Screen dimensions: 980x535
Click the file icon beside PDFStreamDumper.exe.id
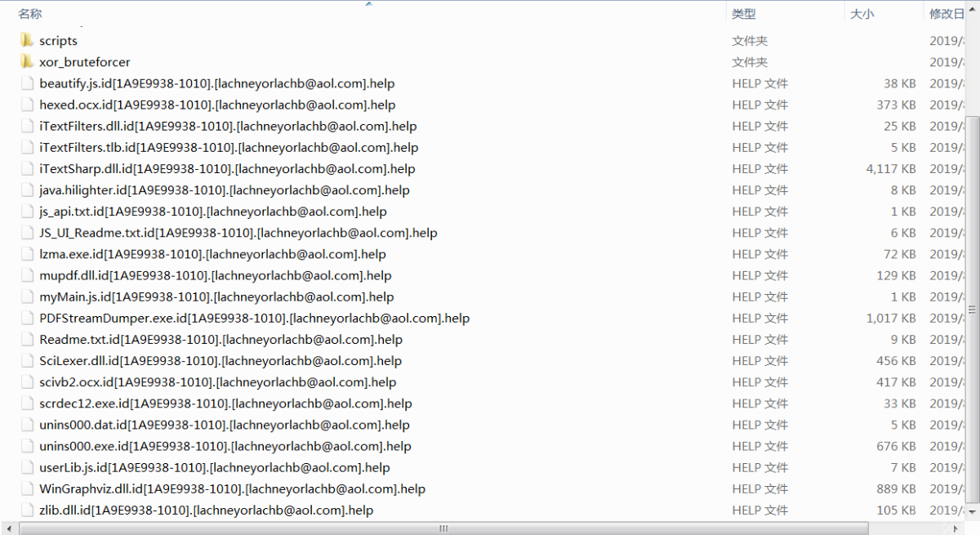27,318
